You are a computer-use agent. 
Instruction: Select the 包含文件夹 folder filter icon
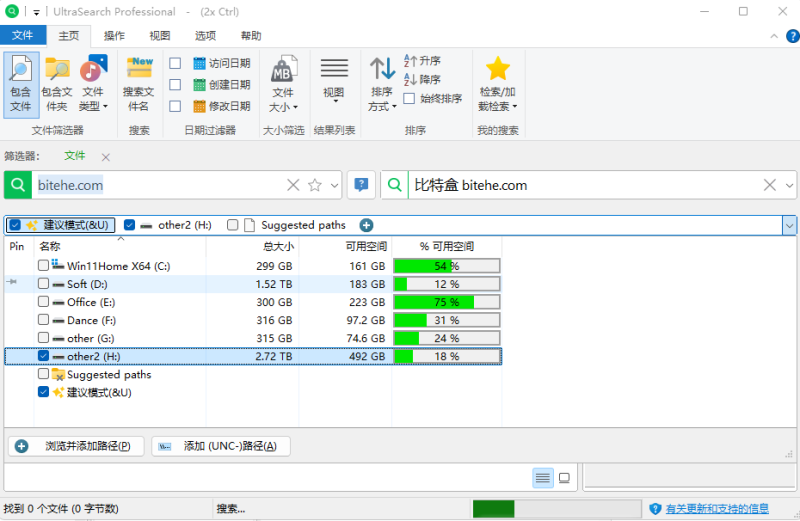(x=57, y=85)
